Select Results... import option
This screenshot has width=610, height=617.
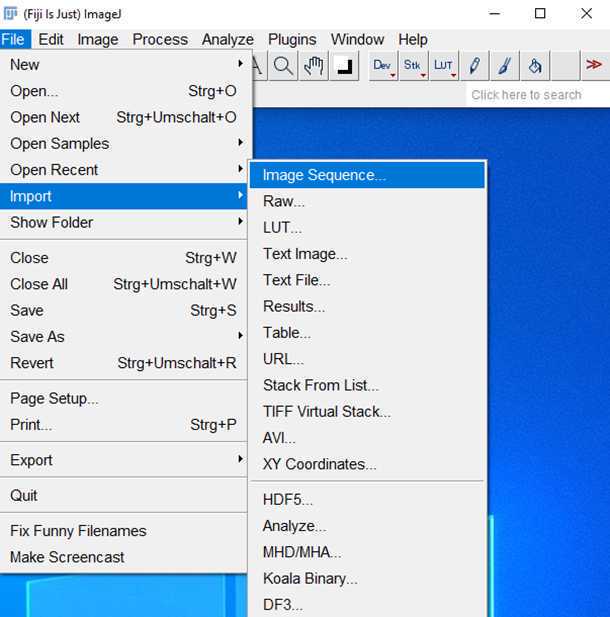click(x=367, y=307)
